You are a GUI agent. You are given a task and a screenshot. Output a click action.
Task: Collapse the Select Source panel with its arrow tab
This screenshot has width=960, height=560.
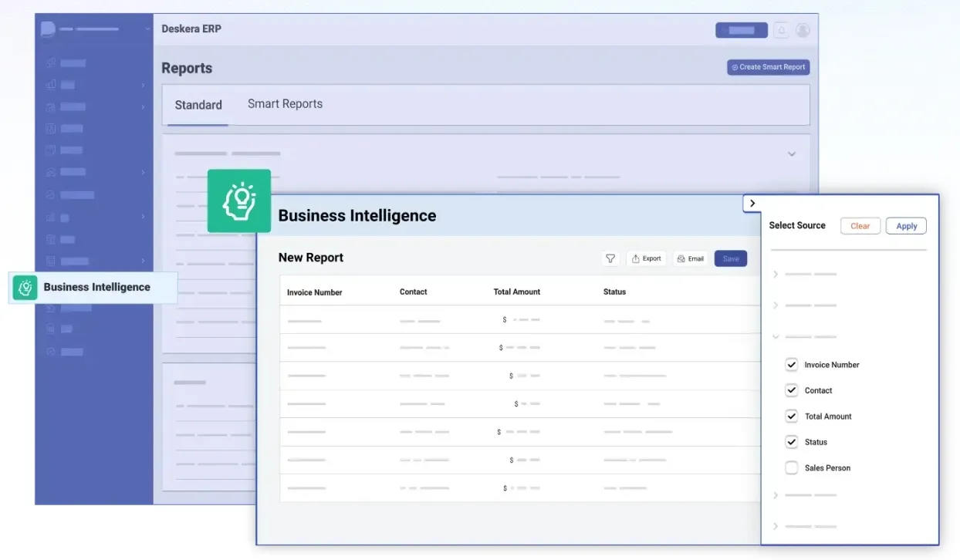tap(752, 204)
